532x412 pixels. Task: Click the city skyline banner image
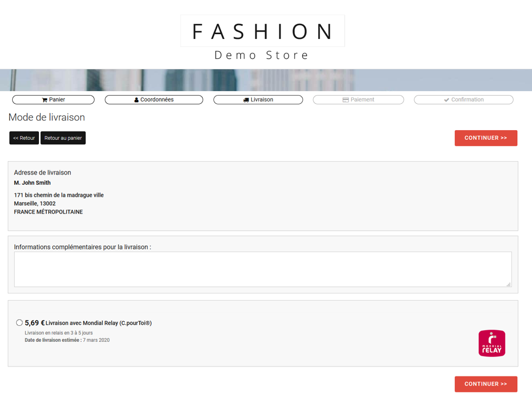(266, 80)
